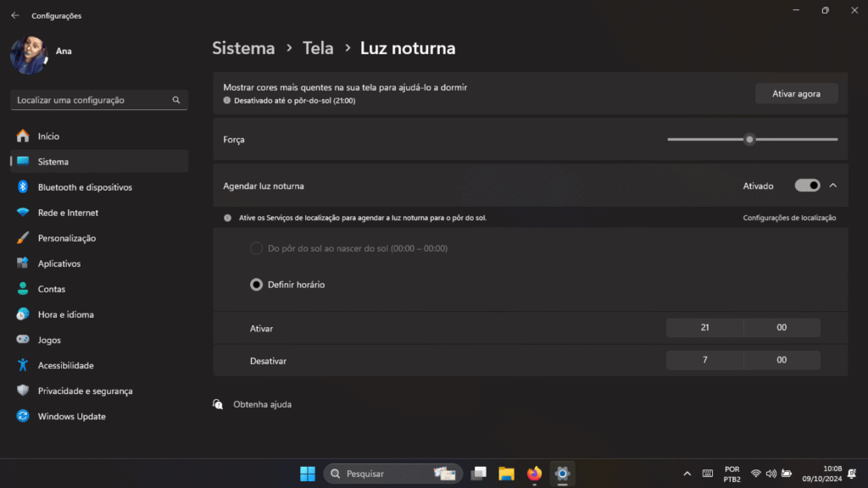Click the touch keyboard tray icon

coord(708,474)
